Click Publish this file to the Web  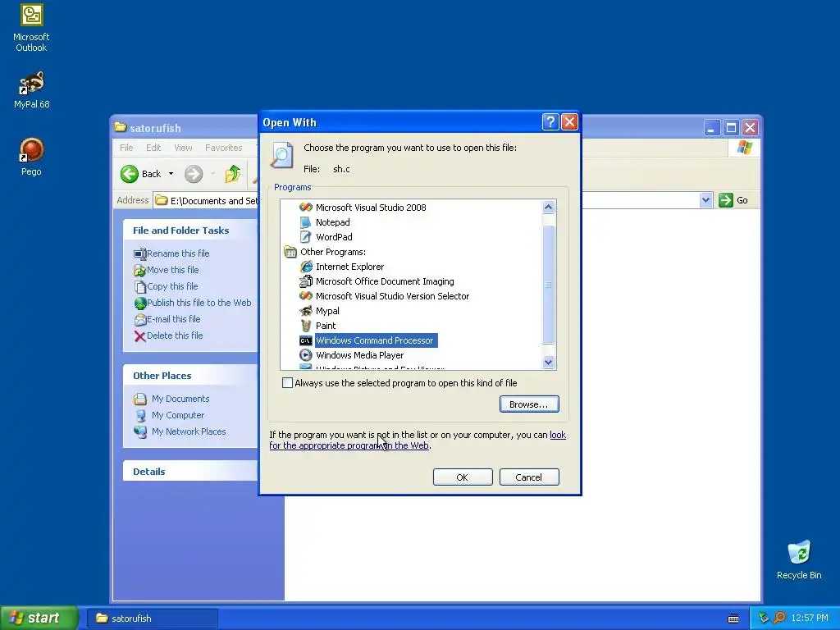coord(199,302)
